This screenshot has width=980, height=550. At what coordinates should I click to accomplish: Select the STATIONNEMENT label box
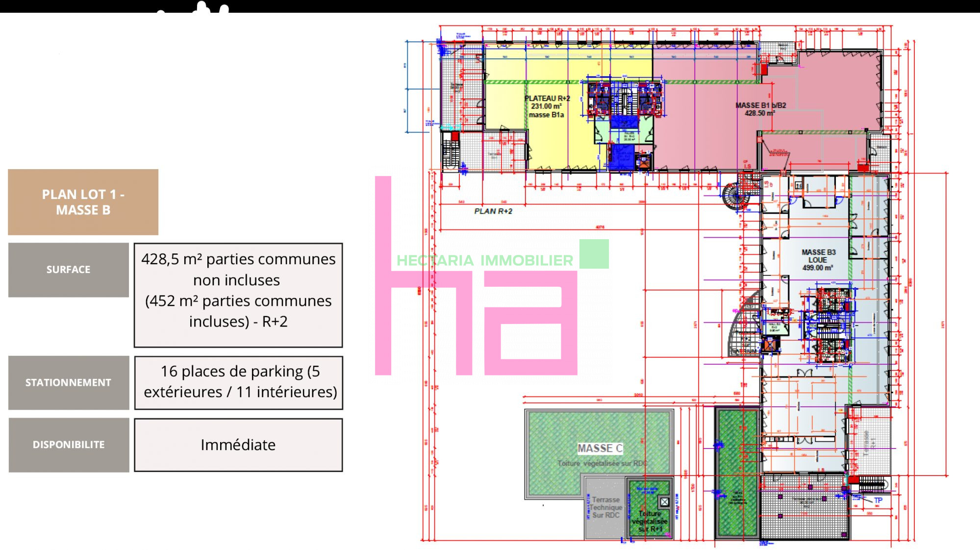69,382
